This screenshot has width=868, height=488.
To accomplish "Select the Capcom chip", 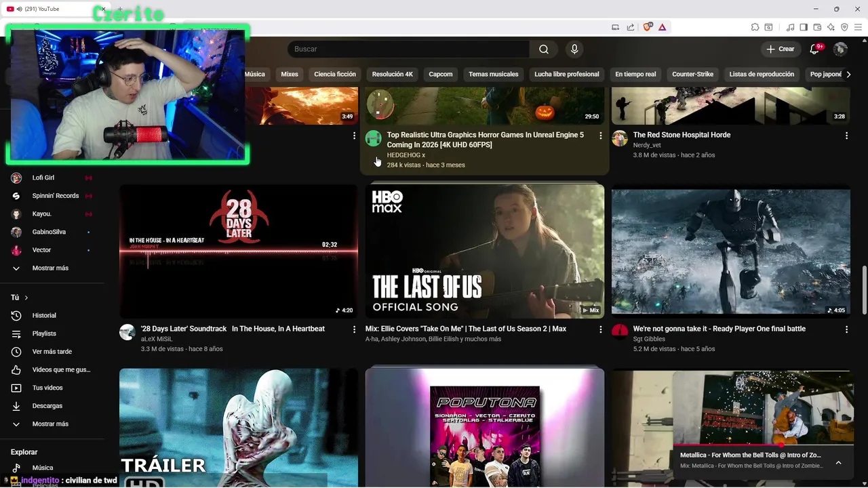I will coord(441,74).
